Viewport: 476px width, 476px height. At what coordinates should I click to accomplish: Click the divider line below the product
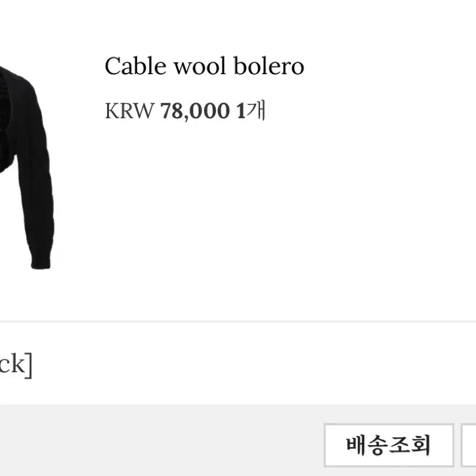[238, 321]
